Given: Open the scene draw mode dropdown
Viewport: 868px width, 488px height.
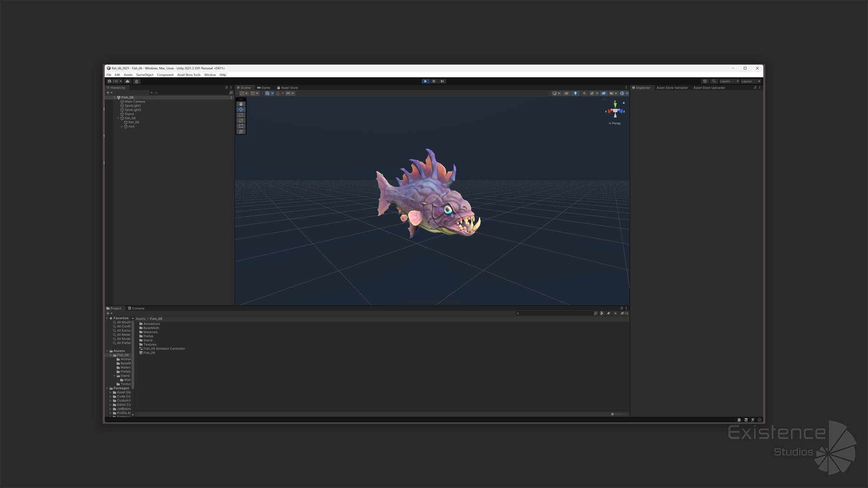Looking at the screenshot, I should 557,94.
